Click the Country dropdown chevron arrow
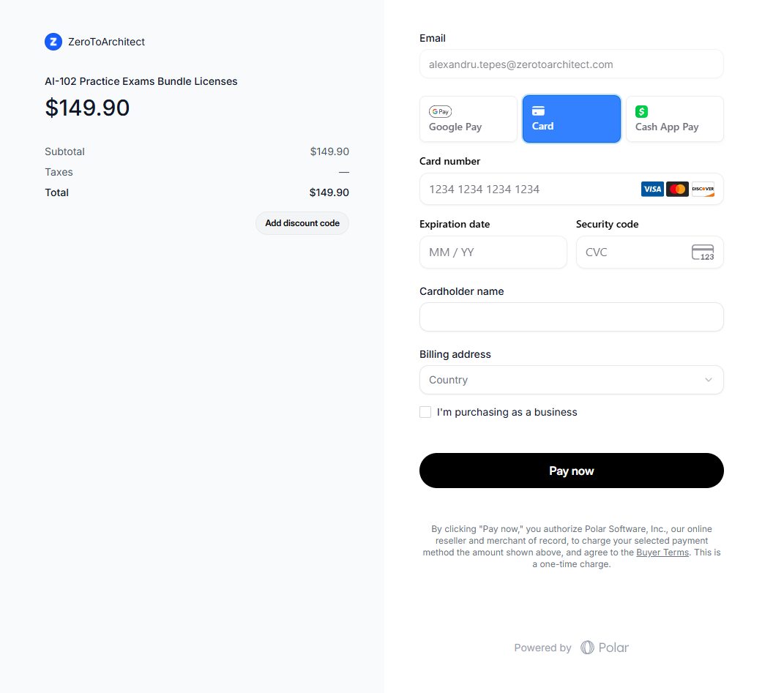Image resolution: width=784 pixels, height=693 pixels. [708, 380]
